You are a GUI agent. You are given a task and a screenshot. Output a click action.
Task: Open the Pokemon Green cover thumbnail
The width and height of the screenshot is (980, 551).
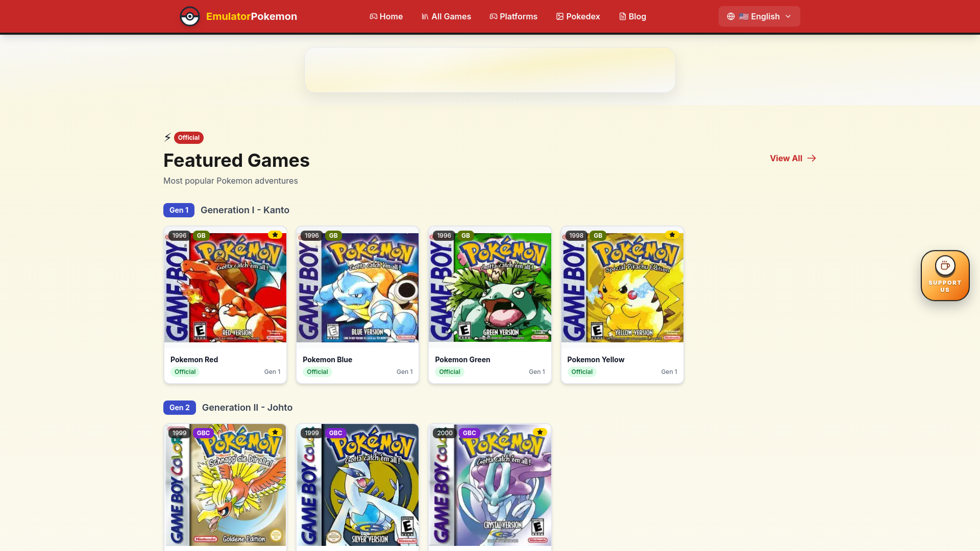tap(490, 288)
